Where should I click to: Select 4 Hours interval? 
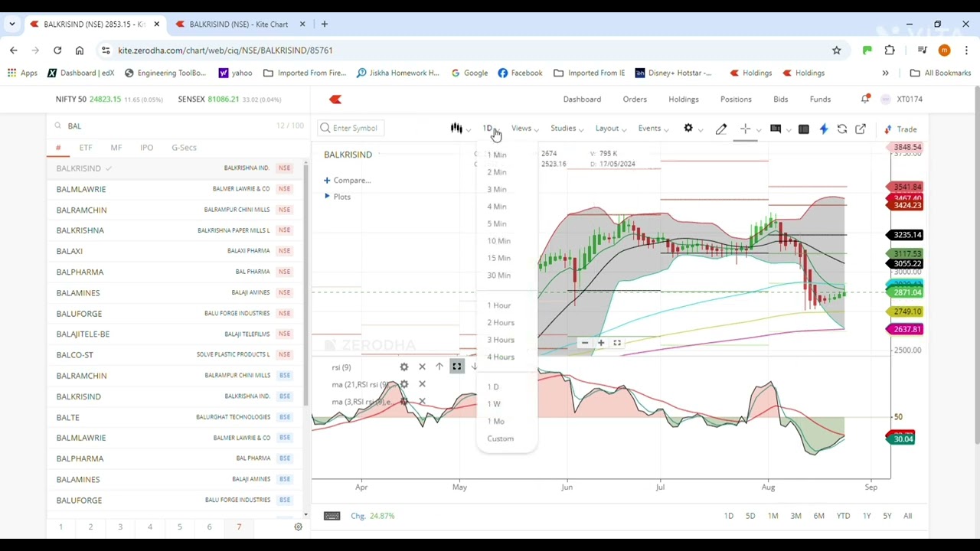(501, 357)
